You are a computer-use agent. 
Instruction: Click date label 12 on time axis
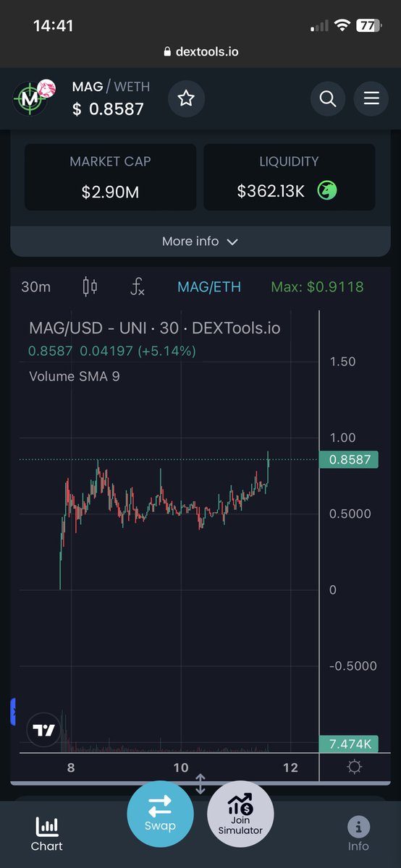click(290, 767)
